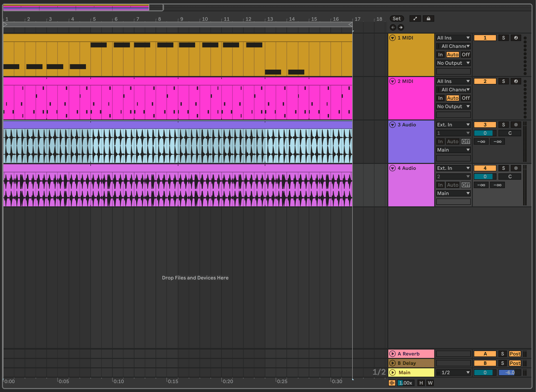Open the Ext. In dropdown on 3 Audio
This screenshot has width=536, height=392.
[453, 125]
